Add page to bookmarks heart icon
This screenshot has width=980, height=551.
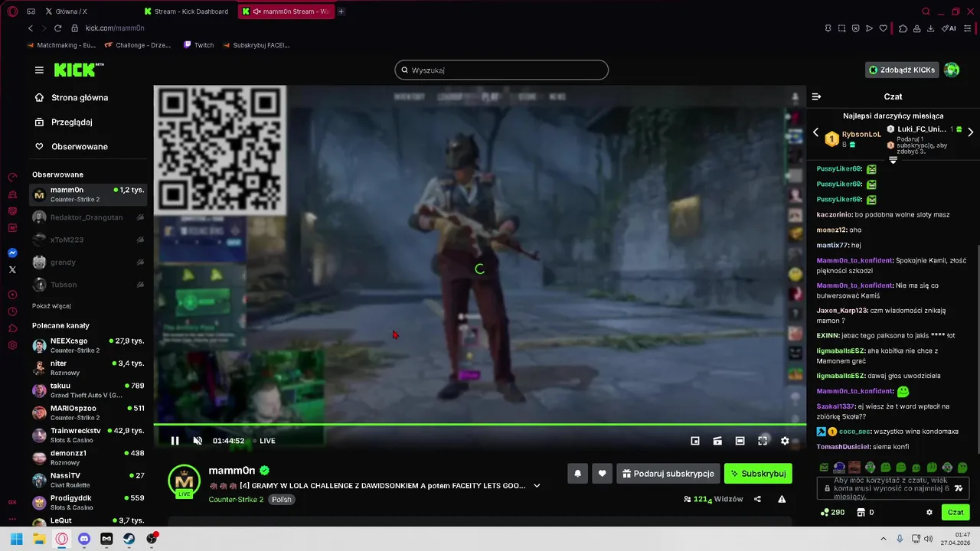[x=883, y=28]
